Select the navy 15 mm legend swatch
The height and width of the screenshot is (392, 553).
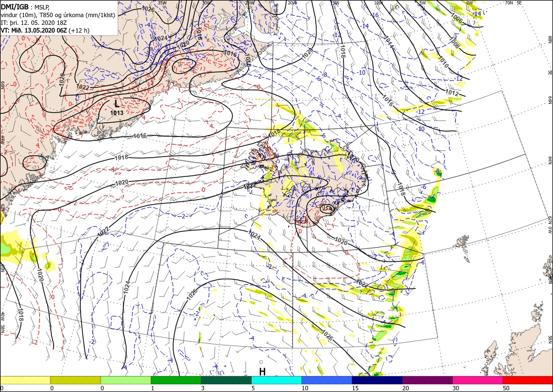pos(377,380)
